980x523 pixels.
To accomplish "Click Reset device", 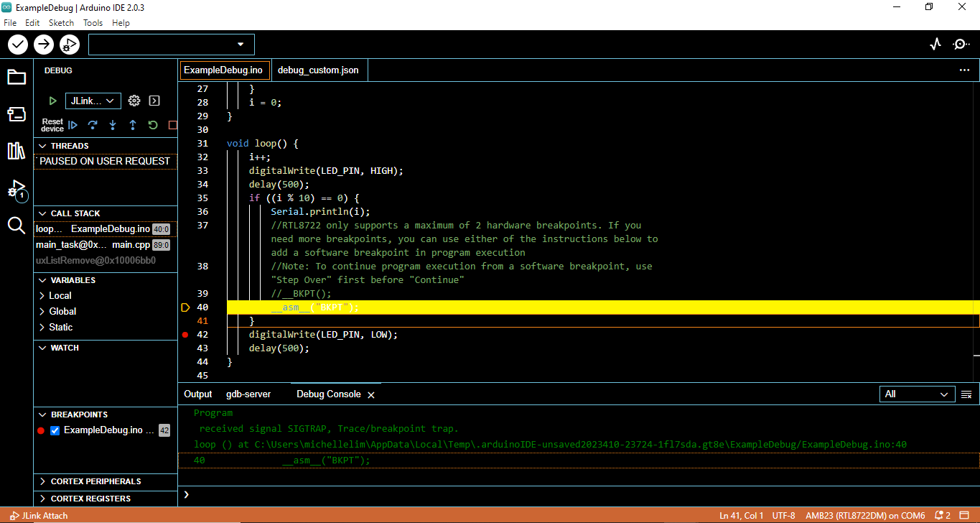I will click(52, 125).
